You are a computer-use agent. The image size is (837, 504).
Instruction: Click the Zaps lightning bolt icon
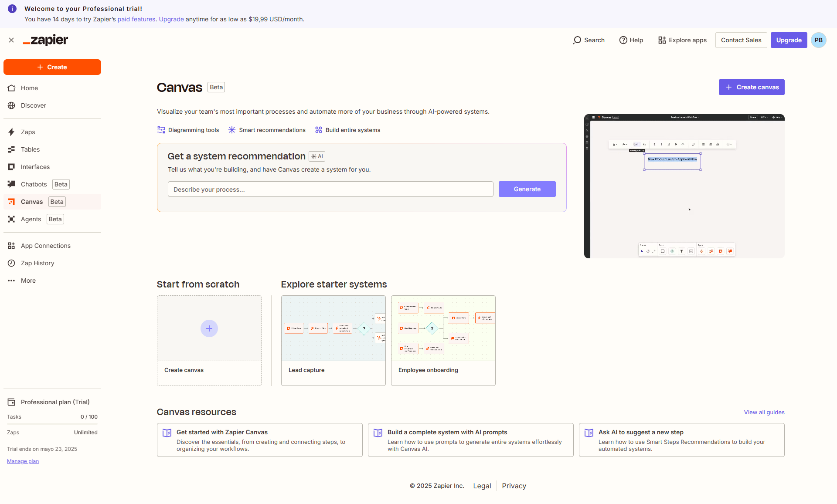11,132
